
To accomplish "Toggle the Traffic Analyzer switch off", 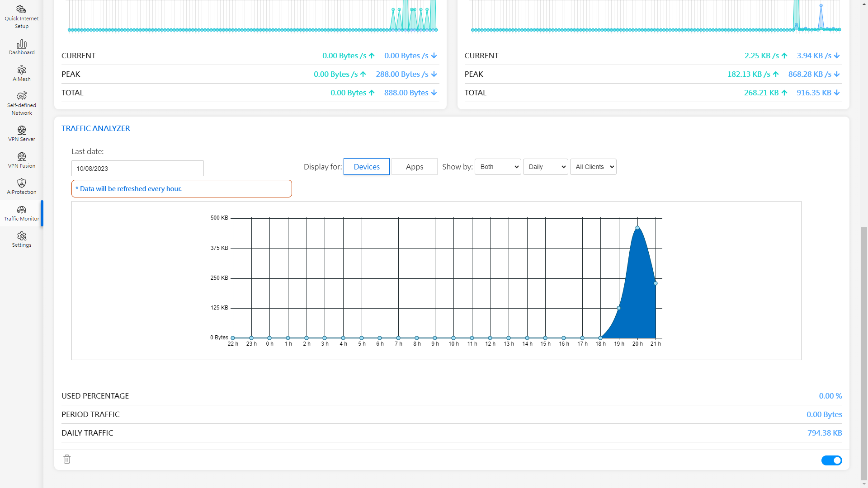I will (831, 460).
